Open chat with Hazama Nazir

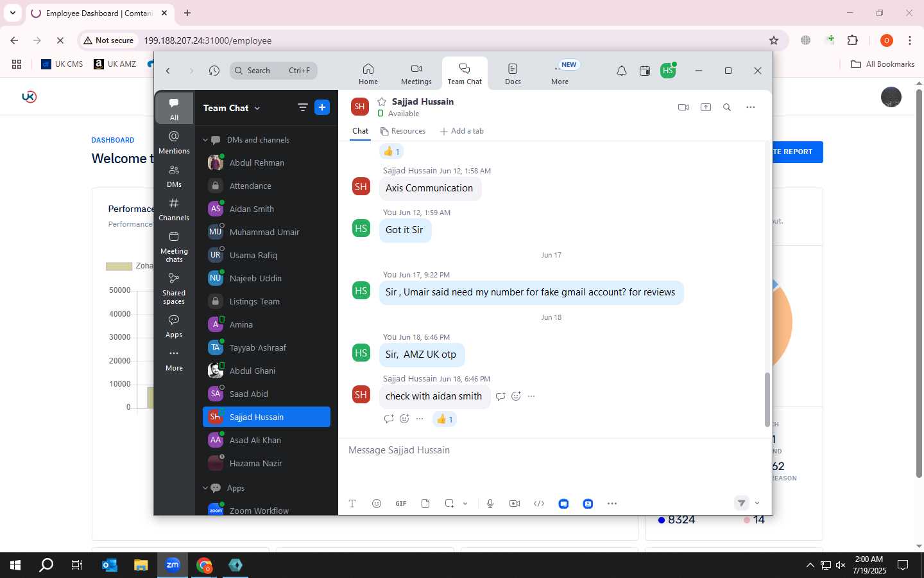(266, 463)
